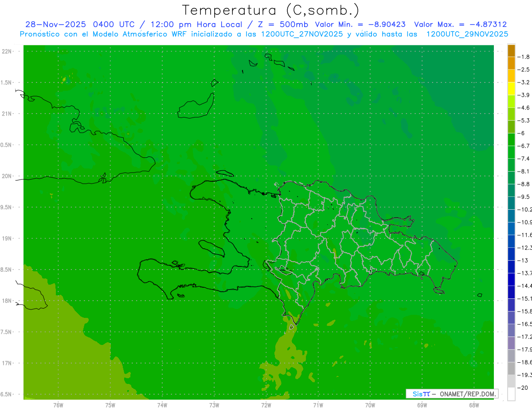The width and height of the screenshot is (532, 411).
Task: Click the yellow swatch between -3.2 and -3.9
Action: (511, 89)
